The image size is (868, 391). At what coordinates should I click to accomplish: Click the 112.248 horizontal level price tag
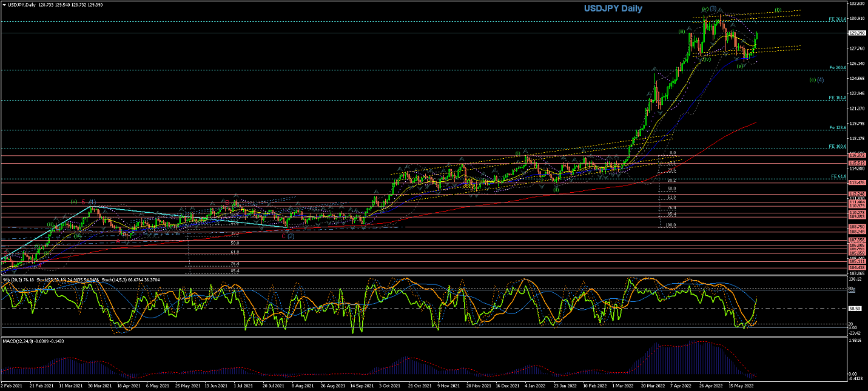(x=857, y=194)
